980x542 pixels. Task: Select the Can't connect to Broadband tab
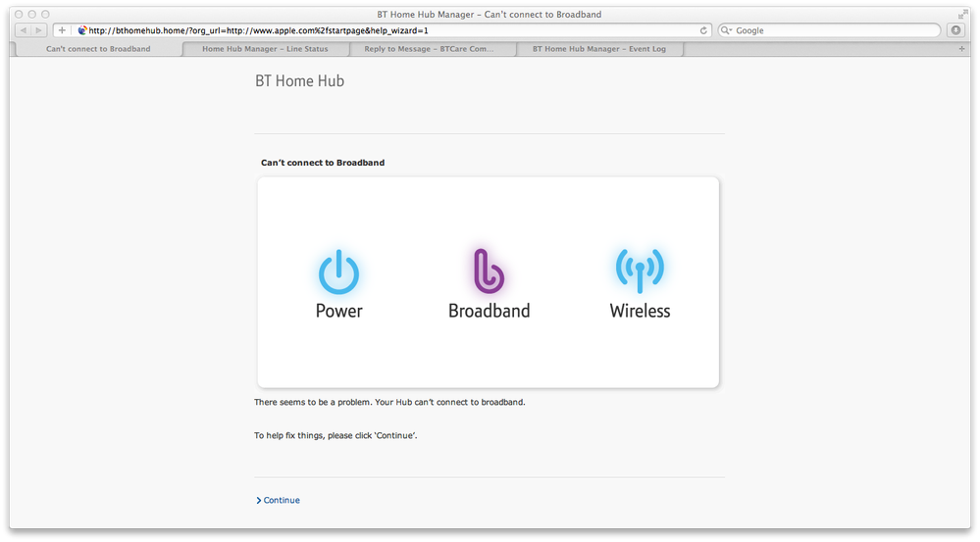[98, 49]
